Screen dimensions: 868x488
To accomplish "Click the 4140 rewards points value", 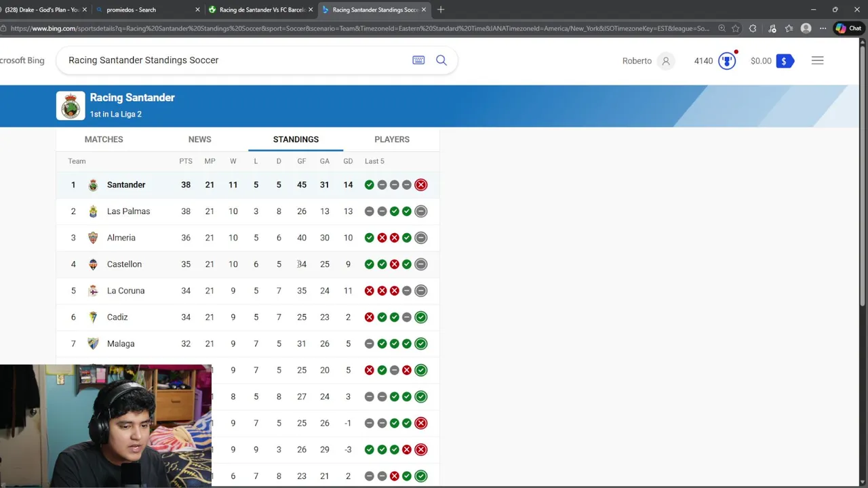I will pos(703,61).
